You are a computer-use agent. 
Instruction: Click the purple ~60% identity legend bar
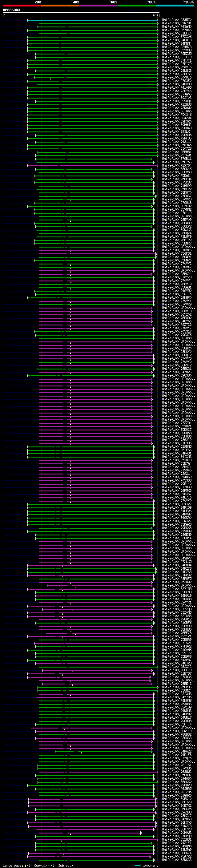coord(98,6)
